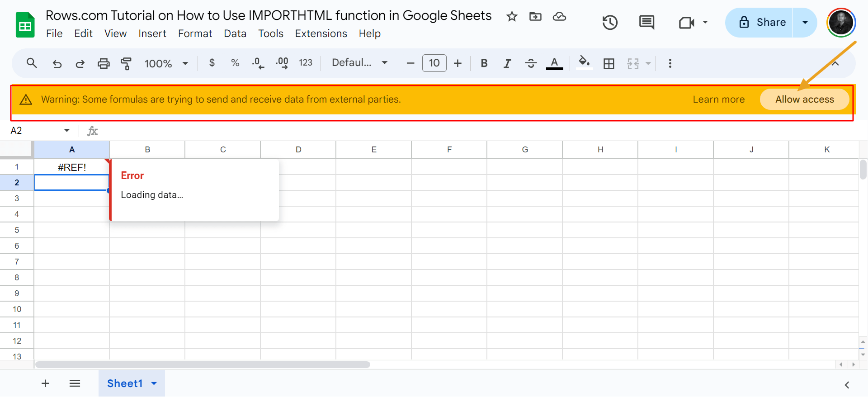
Task: Open the toolbar more options dots
Action: coord(670,63)
